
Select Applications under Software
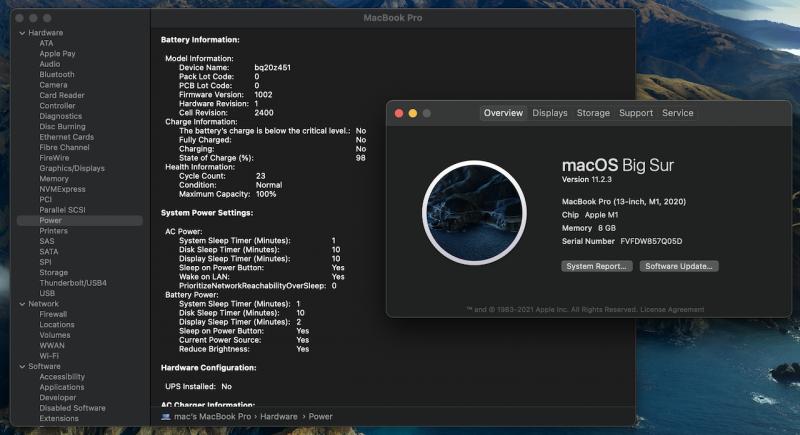point(62,388)
